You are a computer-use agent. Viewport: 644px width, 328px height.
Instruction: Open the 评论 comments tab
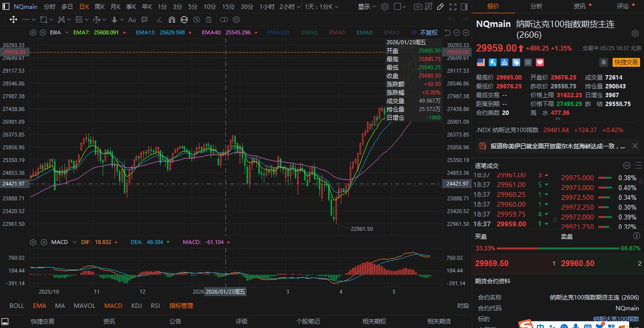coord(623,6)
